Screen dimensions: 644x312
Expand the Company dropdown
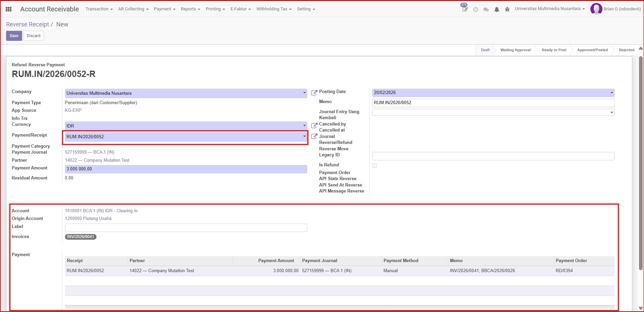coord(304,93)
